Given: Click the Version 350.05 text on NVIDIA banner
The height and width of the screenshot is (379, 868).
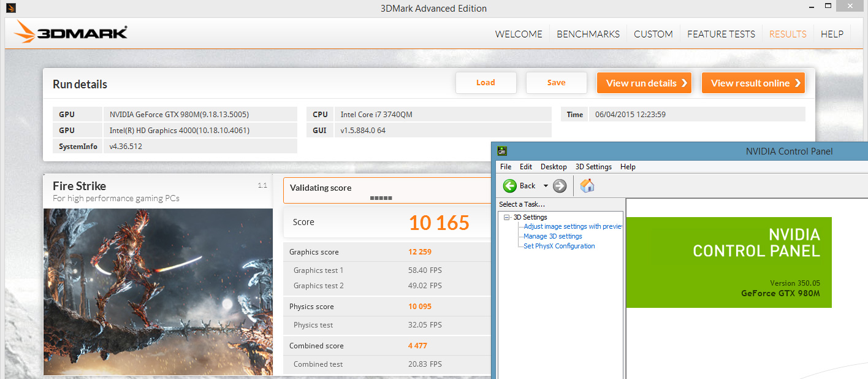Looking at the screenshot, I should point(795,283).
